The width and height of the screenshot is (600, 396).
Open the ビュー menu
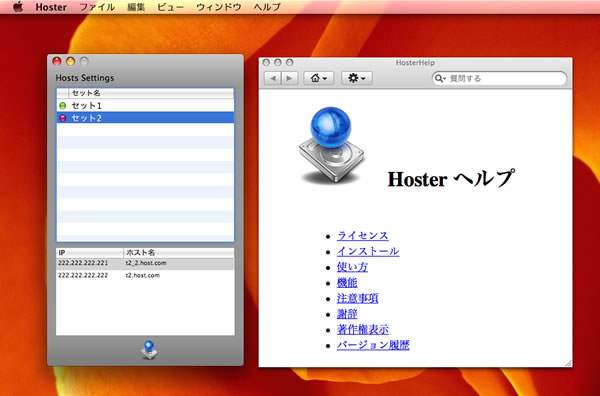pyautogui.click(x=170, y=7)
